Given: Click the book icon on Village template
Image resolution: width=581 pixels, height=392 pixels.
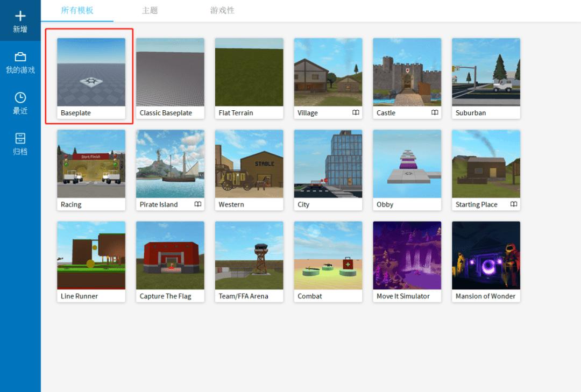Looking at the screenshot, I should pos(356,113).
